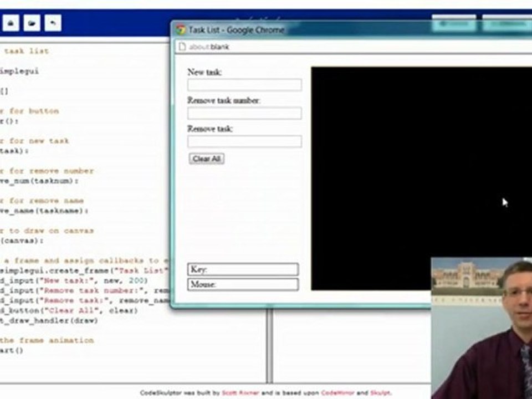Click the "for remove number" comment line

[x=47, y=171]
